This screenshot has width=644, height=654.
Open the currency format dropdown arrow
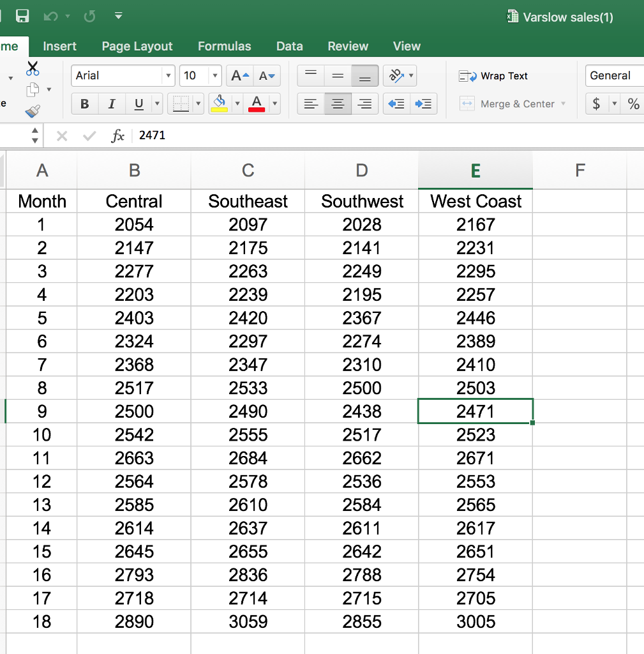(615, 103)
